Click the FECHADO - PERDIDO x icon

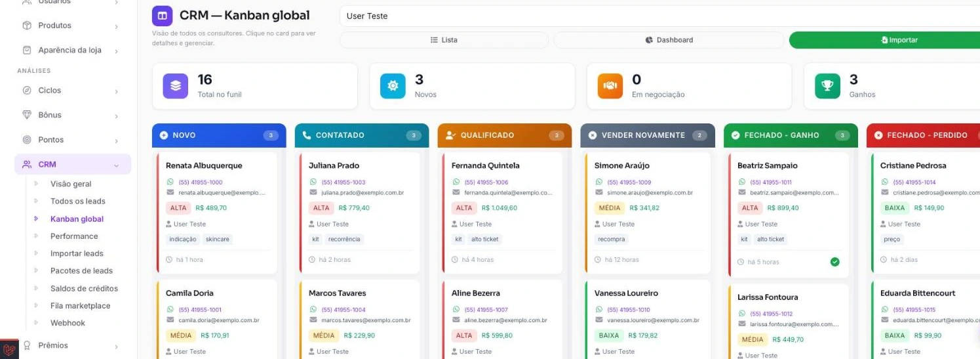click(878, 135)
